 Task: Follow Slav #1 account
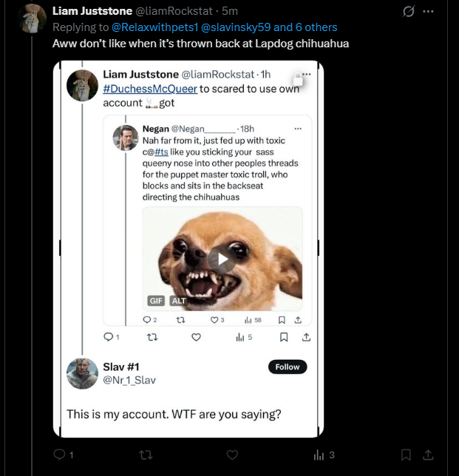(x=288, y=367)
